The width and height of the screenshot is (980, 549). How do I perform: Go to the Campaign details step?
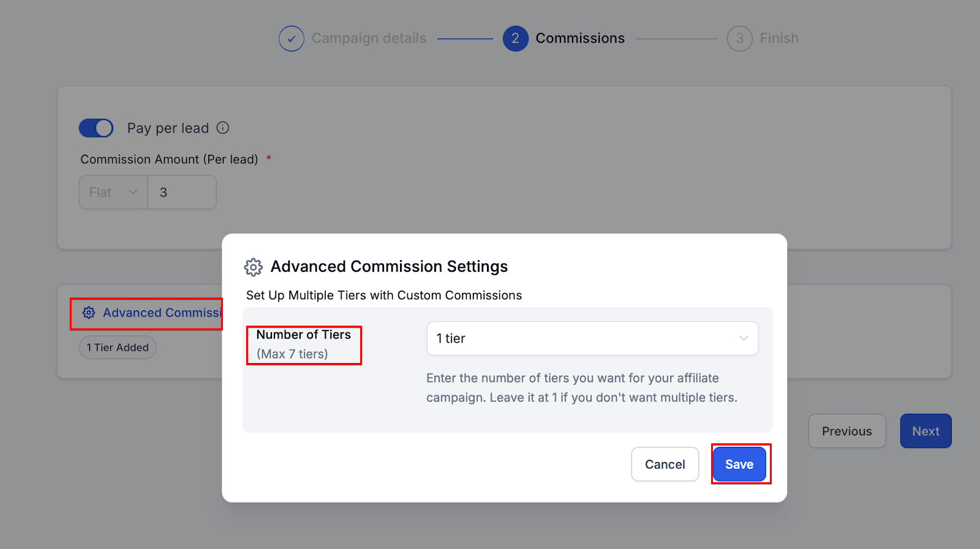[x=369, y=39]
